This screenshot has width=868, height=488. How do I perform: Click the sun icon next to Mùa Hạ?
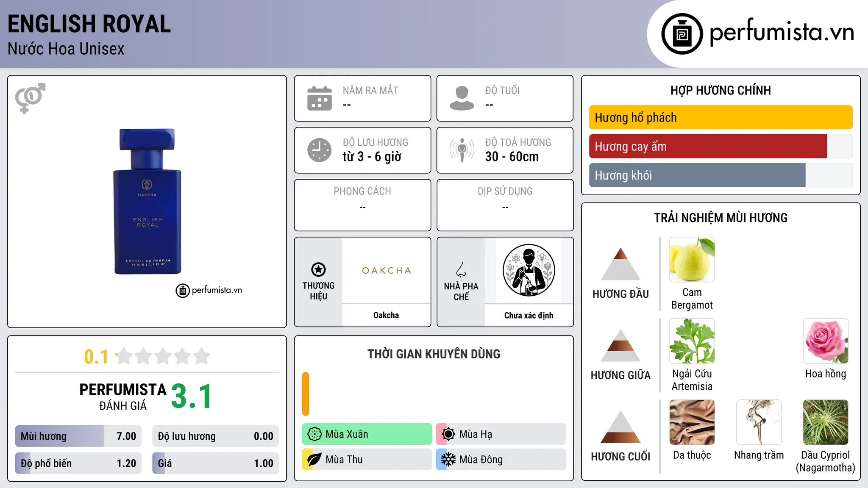[x=448, y=434]
